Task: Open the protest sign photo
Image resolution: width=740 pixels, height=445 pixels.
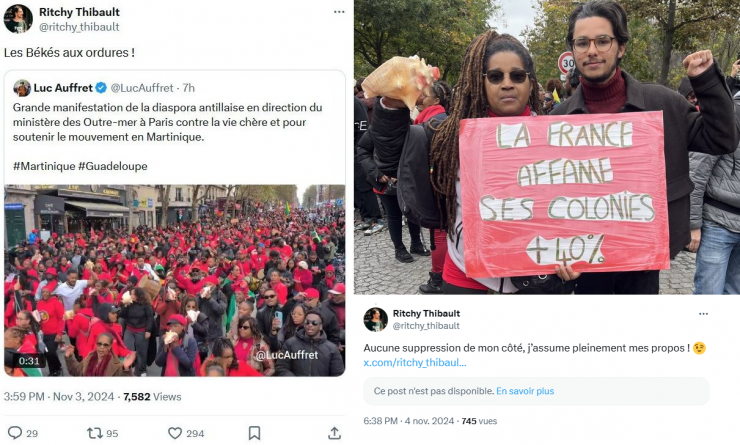Action: click(547, 147)
